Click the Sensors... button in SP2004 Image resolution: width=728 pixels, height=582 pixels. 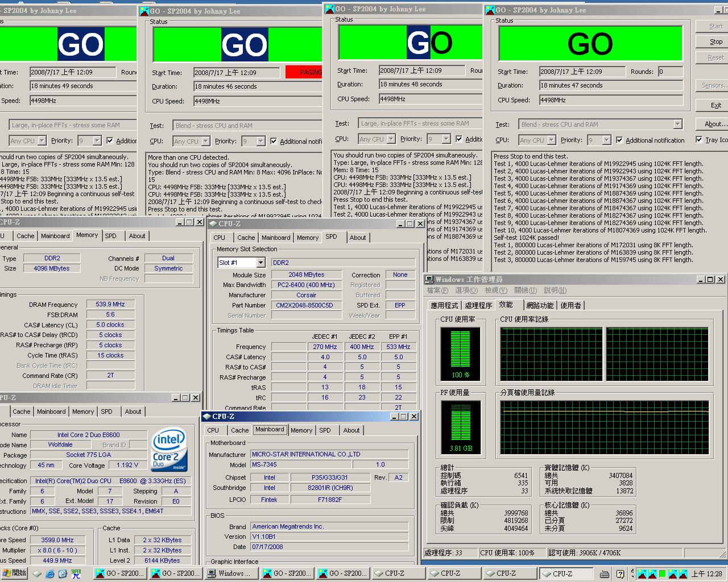tap(713, 85)
